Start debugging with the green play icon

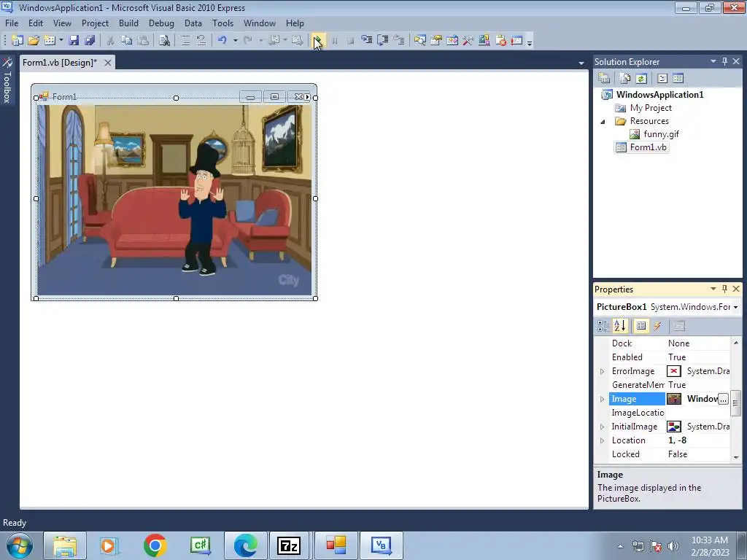(318, 41)
